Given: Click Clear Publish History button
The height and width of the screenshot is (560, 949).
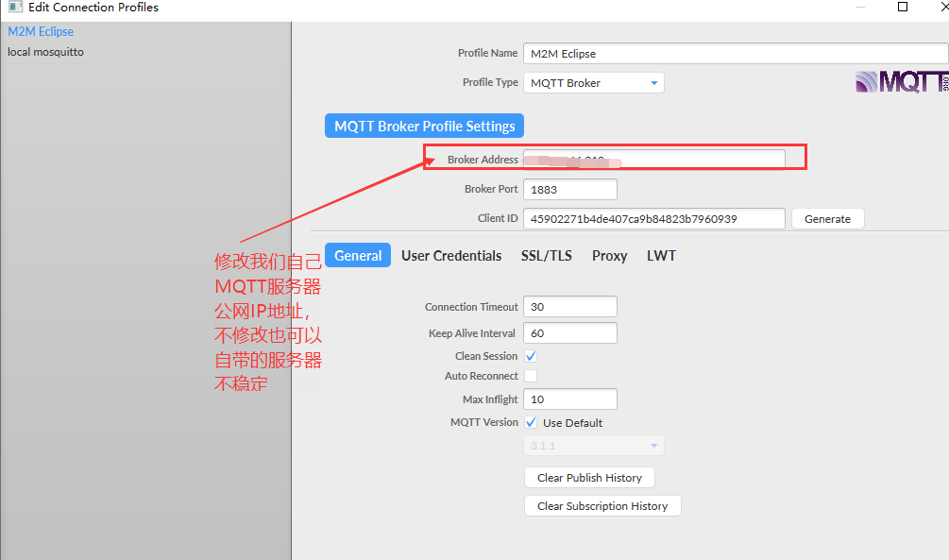Looking at the screenshot, I should coord(589,478).
